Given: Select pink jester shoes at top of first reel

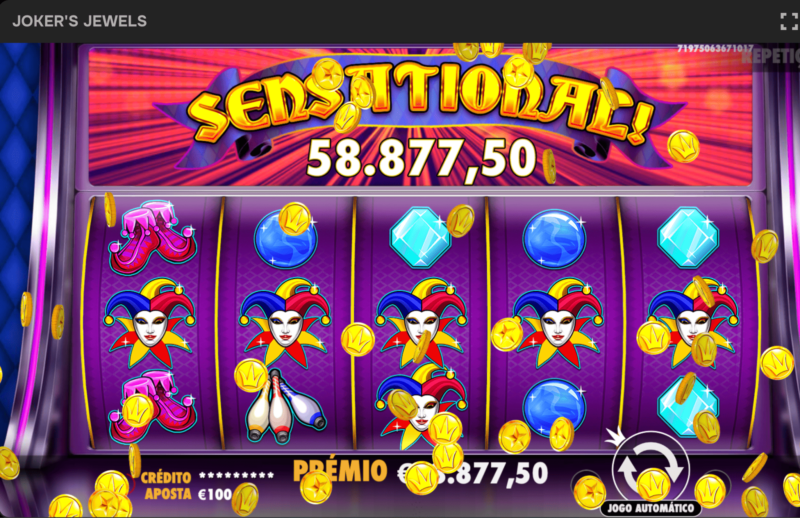Looking at the screenshot, I should pyautogui.click(x=152, y=237).
